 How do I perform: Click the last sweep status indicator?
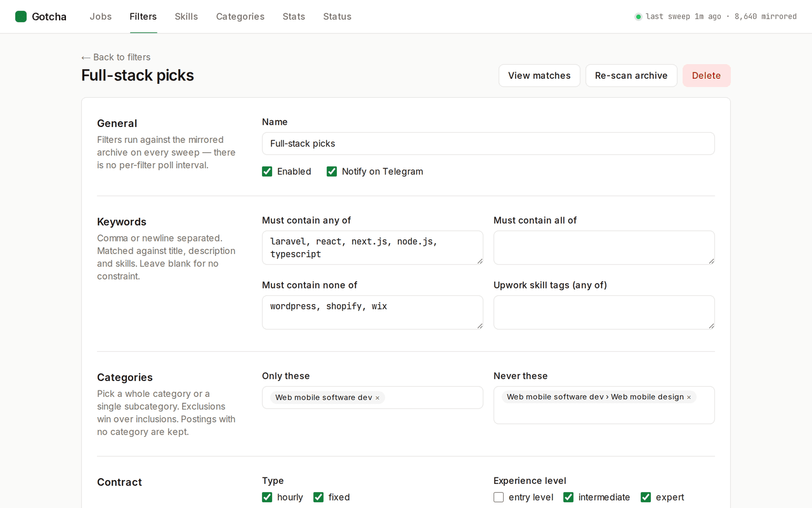716,17
